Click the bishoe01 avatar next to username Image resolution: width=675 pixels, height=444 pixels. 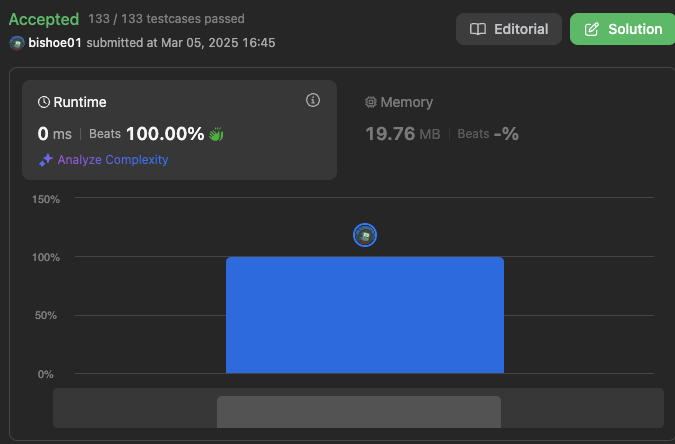click(17, 43)
